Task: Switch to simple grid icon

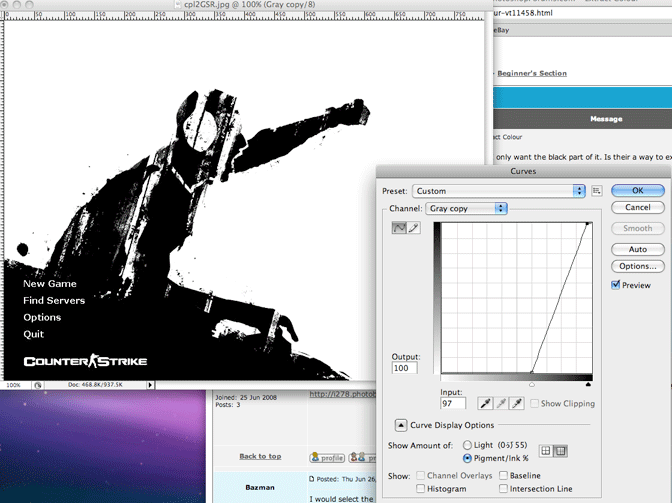Action: [546, 451]
